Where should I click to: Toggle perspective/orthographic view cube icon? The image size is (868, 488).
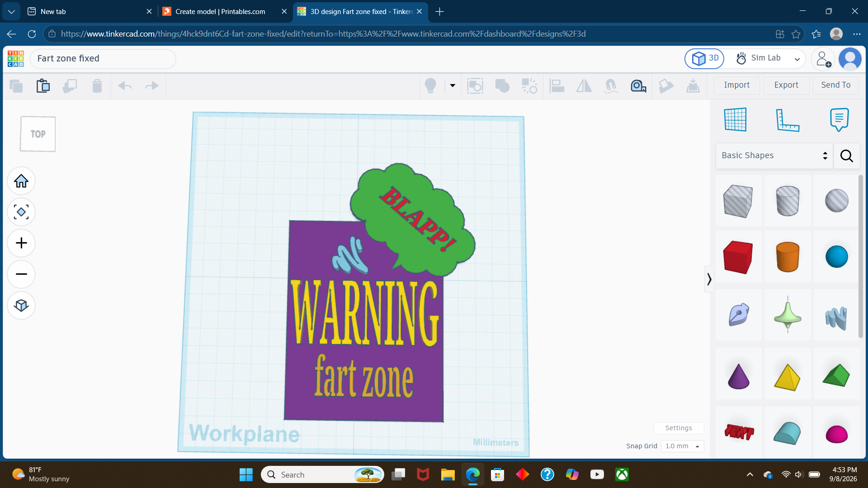(21, 305)
